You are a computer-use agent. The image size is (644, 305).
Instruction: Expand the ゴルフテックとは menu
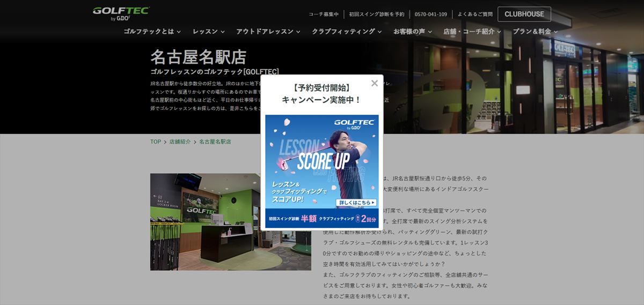152,32
